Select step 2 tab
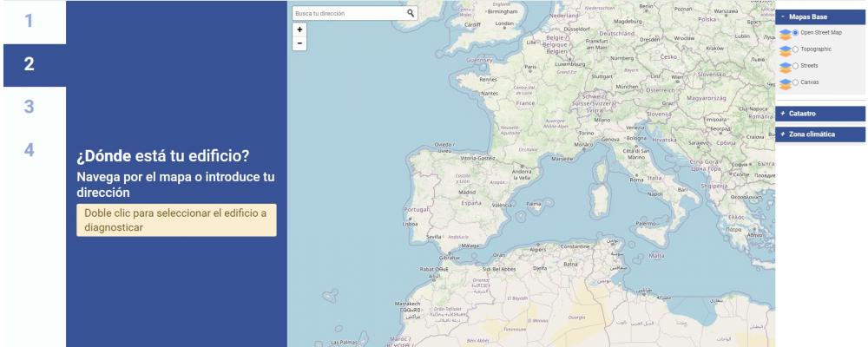Viewport: 868px width, 347px height. [x=35, y=65]
